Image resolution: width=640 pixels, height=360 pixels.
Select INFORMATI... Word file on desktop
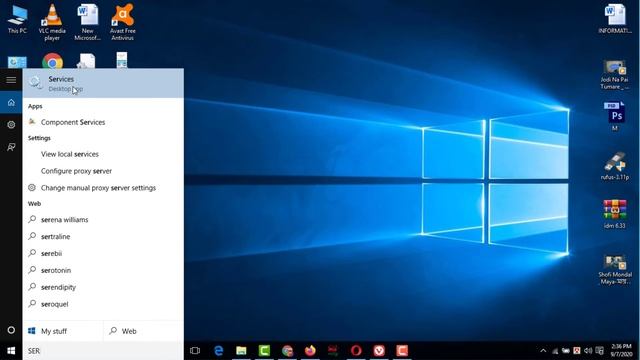pos(615,19)
